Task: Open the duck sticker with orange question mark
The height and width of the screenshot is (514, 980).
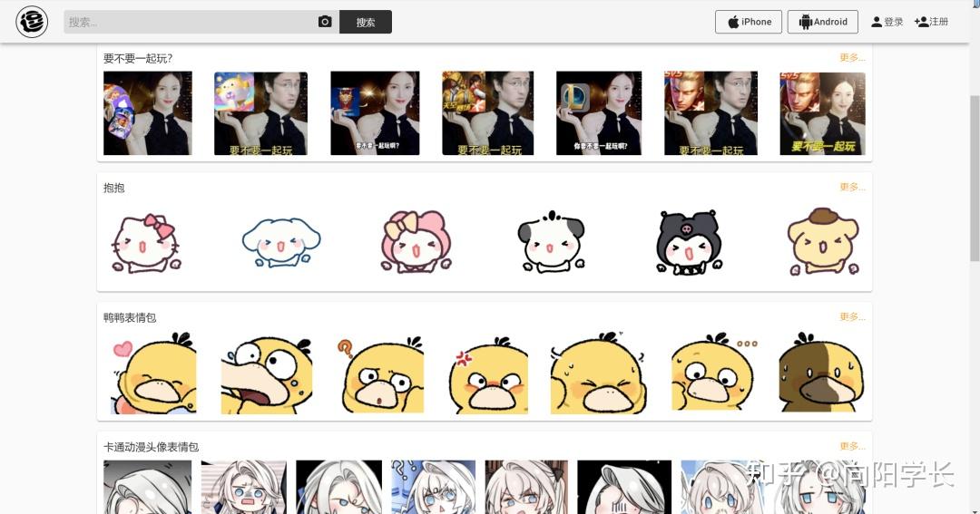Action: click(x=382, y=374)
